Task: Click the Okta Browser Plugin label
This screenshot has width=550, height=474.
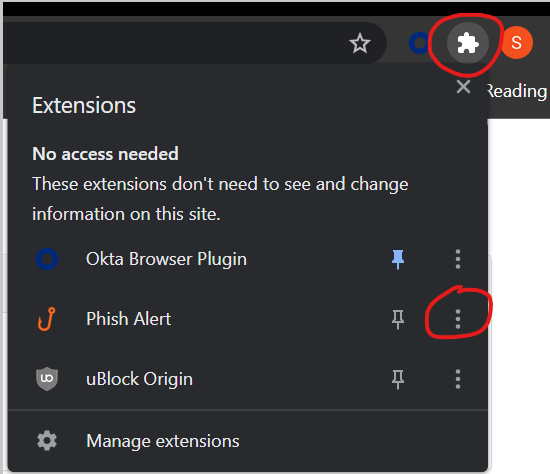Action: point(166,259)
